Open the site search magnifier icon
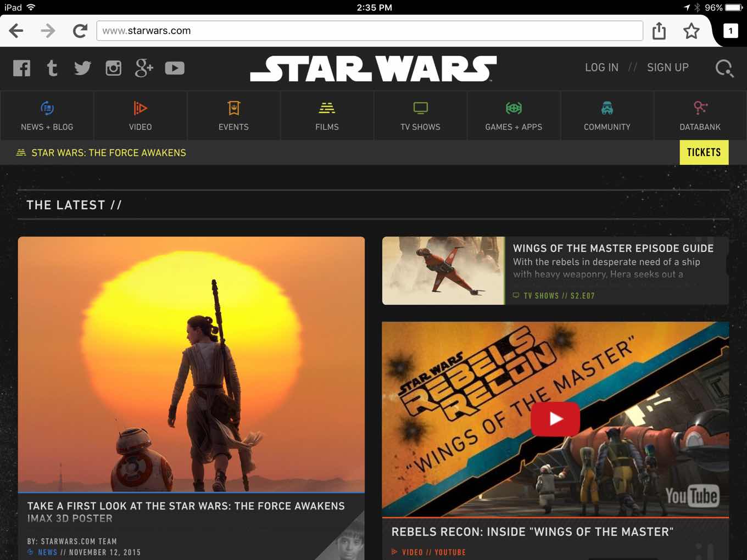747x560 pixels. pyautogui.click(x=724, y=69)
